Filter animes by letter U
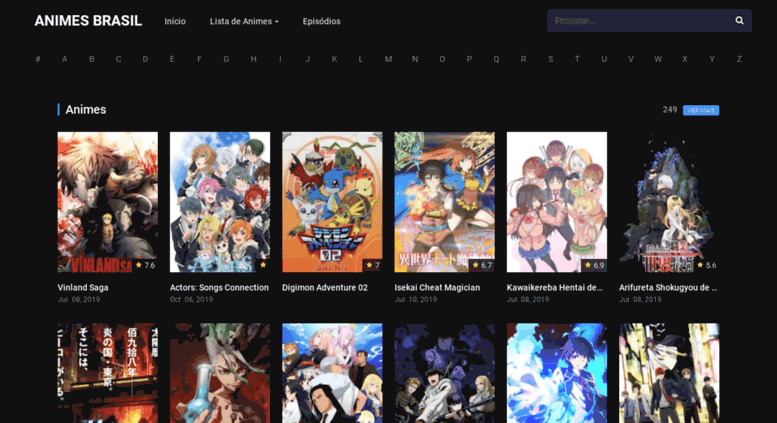777x423 pixels. (604, 59)
